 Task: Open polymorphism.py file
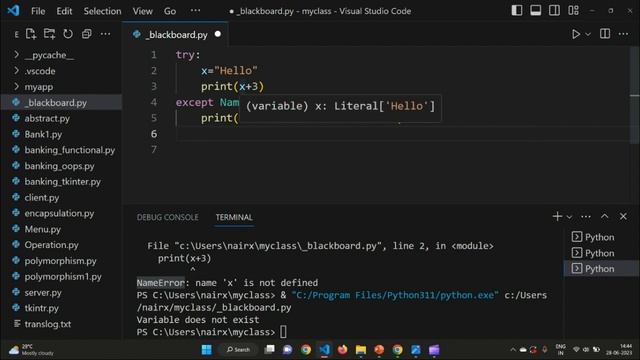[61, 260]
